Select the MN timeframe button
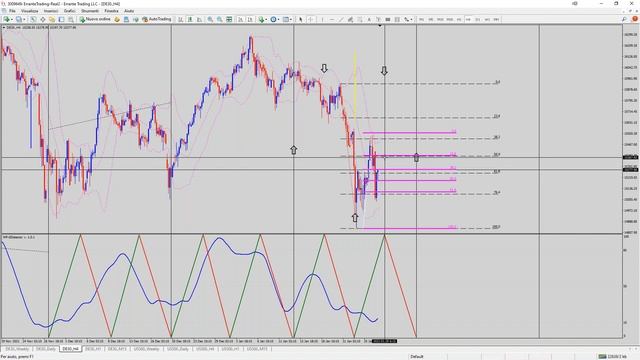640x360 pixels. pyautogui.click(x=496, y=19)
